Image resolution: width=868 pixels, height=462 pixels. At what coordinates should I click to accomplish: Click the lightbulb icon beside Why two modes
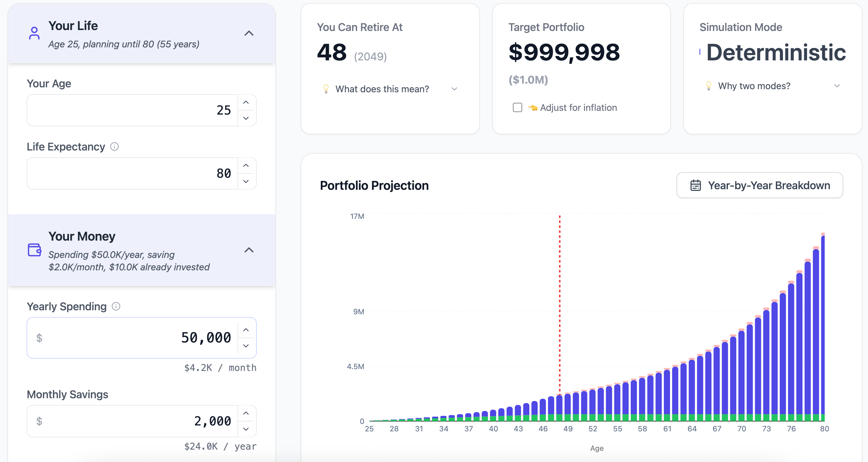[x=708, y=86]
